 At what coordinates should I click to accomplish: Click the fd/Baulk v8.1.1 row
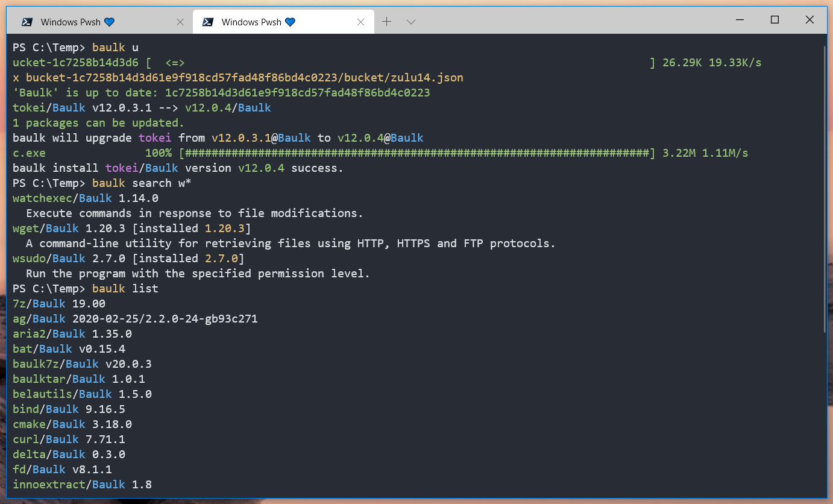[62, 470]
